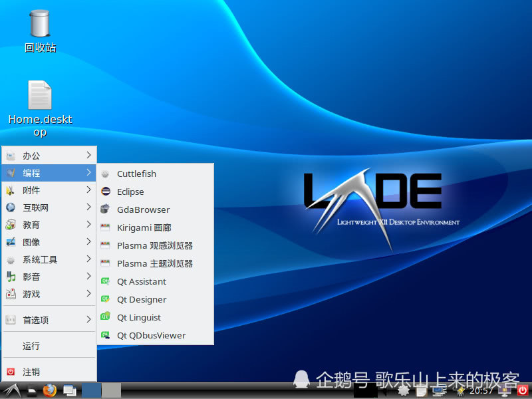Launch Eclipse from the programming submenu
The width and height of the screenshot is (532, 399).
[156, 192]
